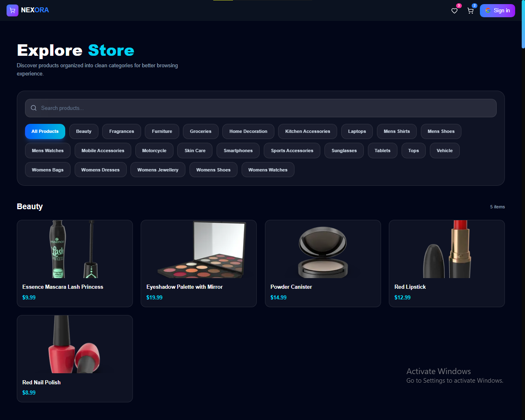Click the search magnifier icon
The width and height of the screenshot is (525, 420).
[x=34, y=108]
